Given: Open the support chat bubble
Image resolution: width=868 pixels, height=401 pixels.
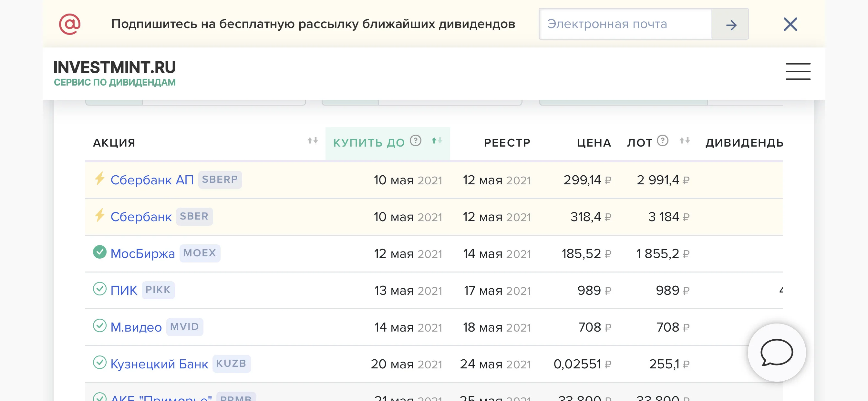Looking at the screenshot, I should [776, 353].
